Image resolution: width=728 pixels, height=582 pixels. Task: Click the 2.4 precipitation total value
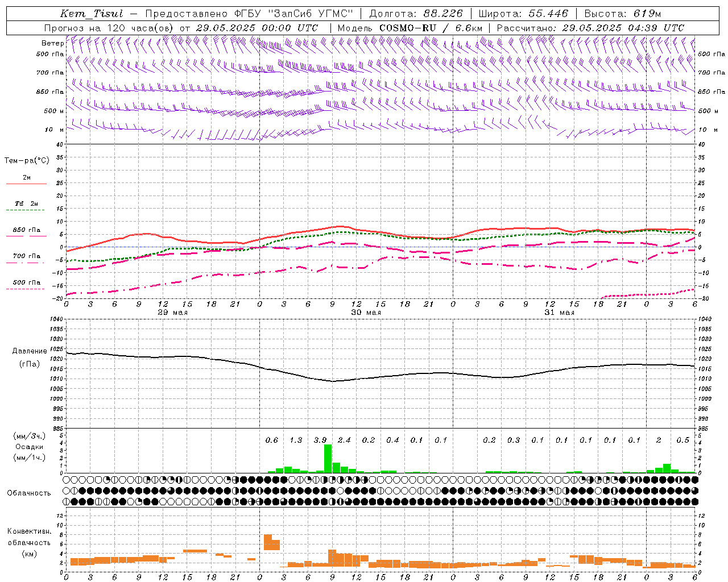344,440
